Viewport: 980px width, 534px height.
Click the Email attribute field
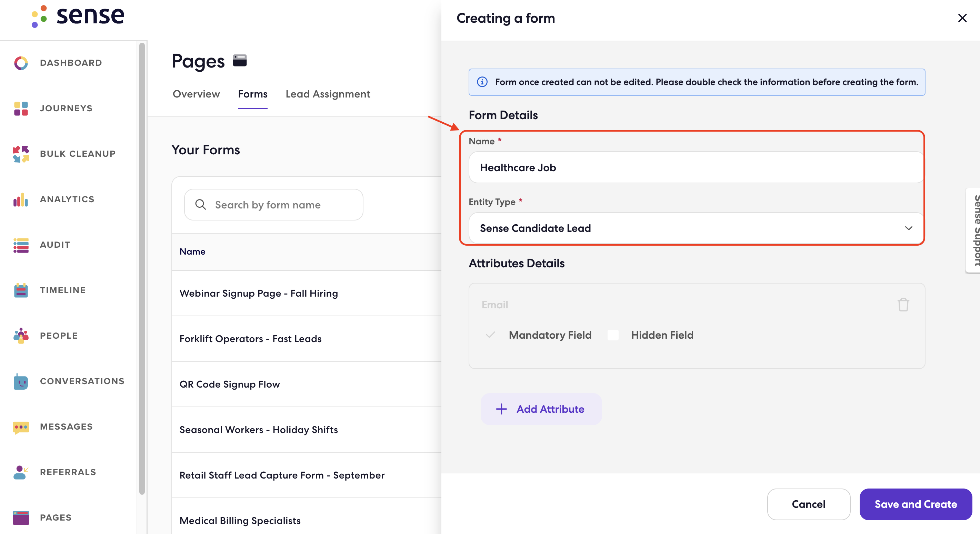(494, 305)
